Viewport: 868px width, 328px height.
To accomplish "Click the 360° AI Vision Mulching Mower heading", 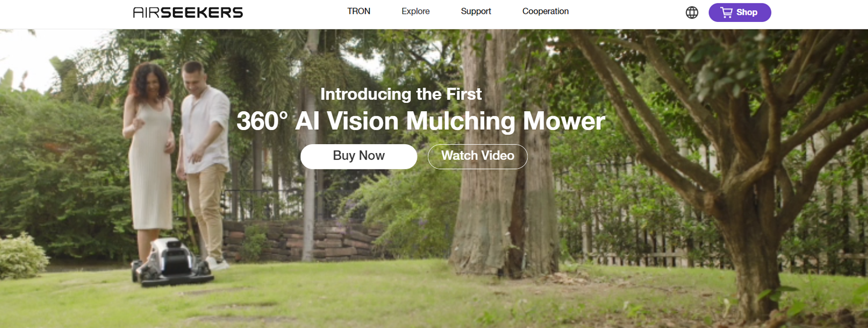I will [x=421, y=121].
